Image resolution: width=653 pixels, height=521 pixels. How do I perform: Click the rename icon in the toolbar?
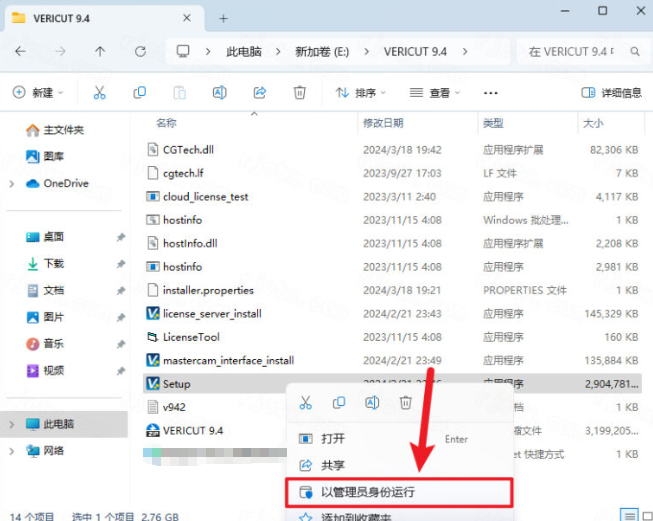(x=219, y=92)
